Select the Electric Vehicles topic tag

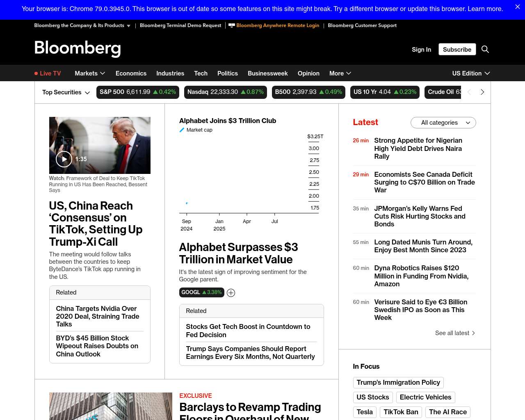pos(426,397)
